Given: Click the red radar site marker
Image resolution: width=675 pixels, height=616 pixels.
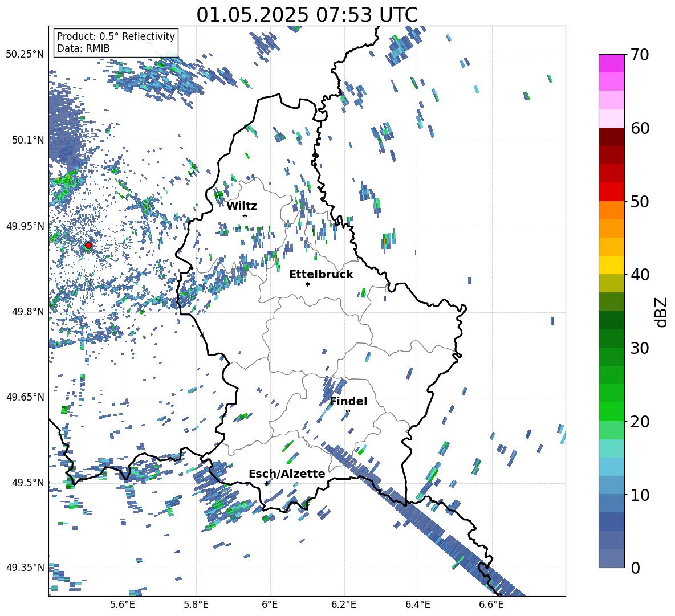Looking at the screenshot, I should [88, 245].
